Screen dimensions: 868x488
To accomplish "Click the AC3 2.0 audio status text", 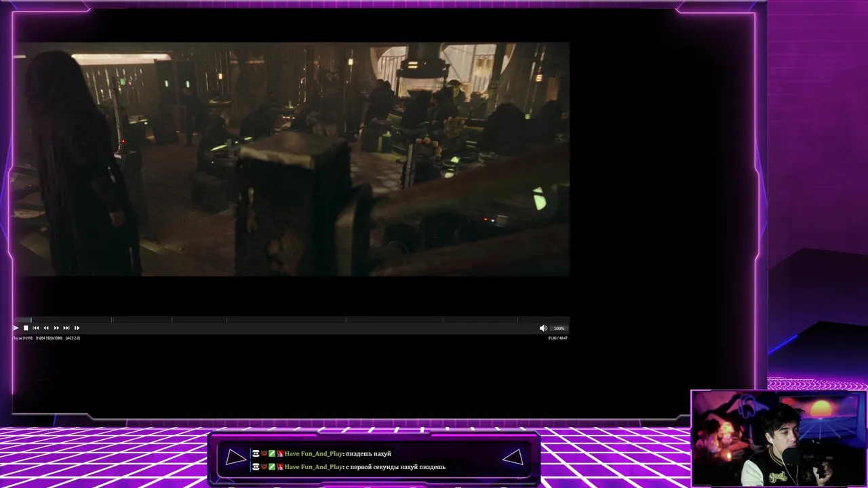I will [x=73, y=338].
